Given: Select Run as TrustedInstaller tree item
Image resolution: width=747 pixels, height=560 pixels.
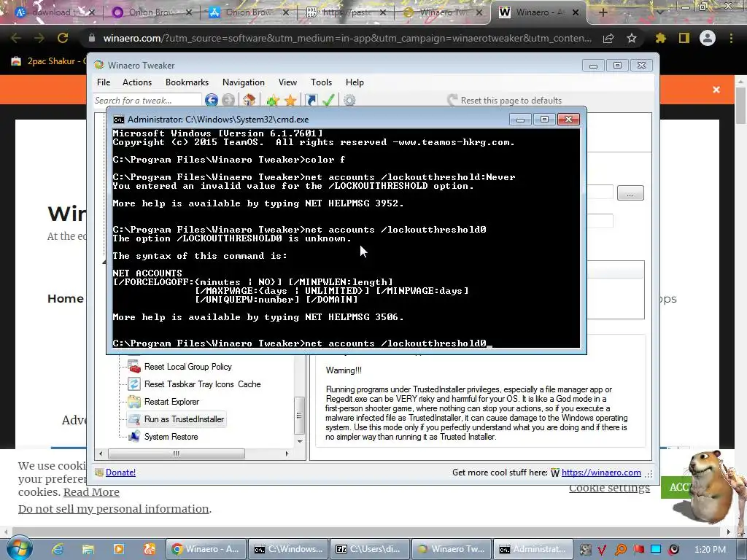Looking at the screenshot, I should pos(184,419).
